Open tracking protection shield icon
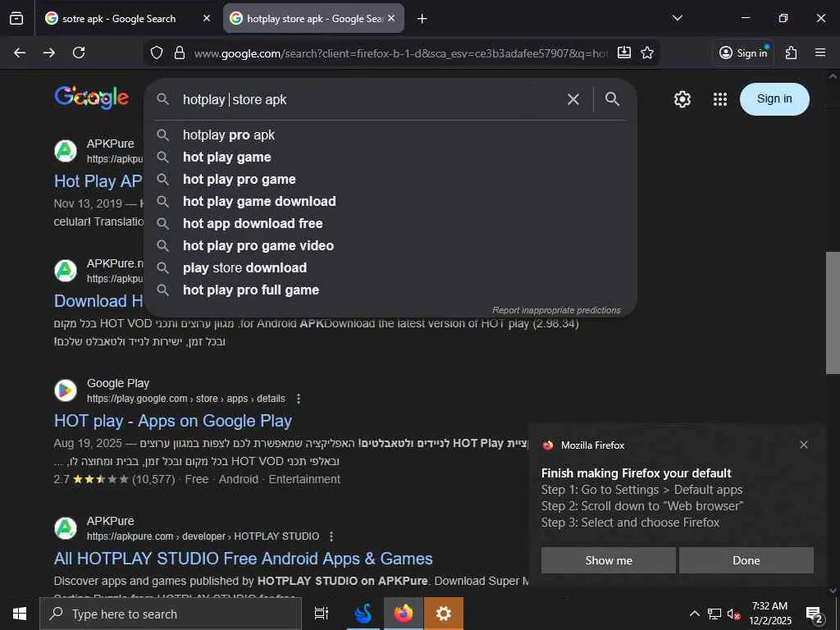This screenshot has height=630, width=840. point(157,52)
